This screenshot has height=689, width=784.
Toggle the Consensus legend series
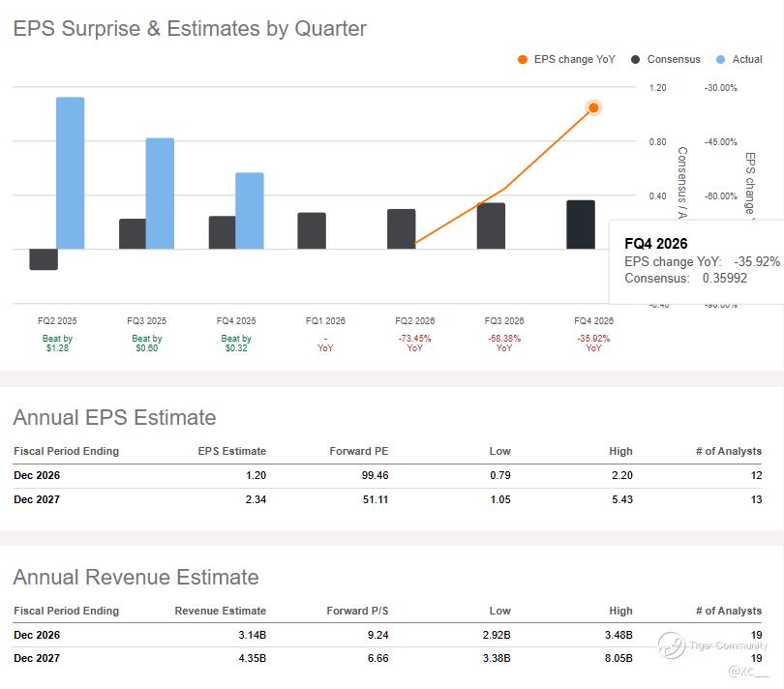666,59
